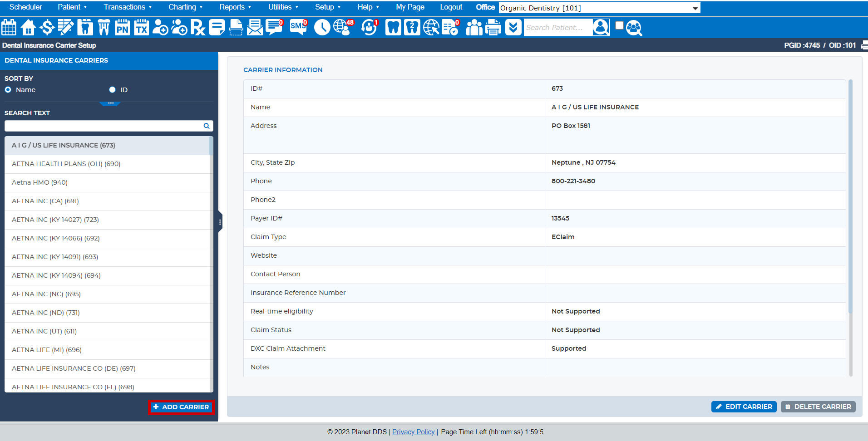
Task: Click the group search magnifier icon
Action: 634,28
